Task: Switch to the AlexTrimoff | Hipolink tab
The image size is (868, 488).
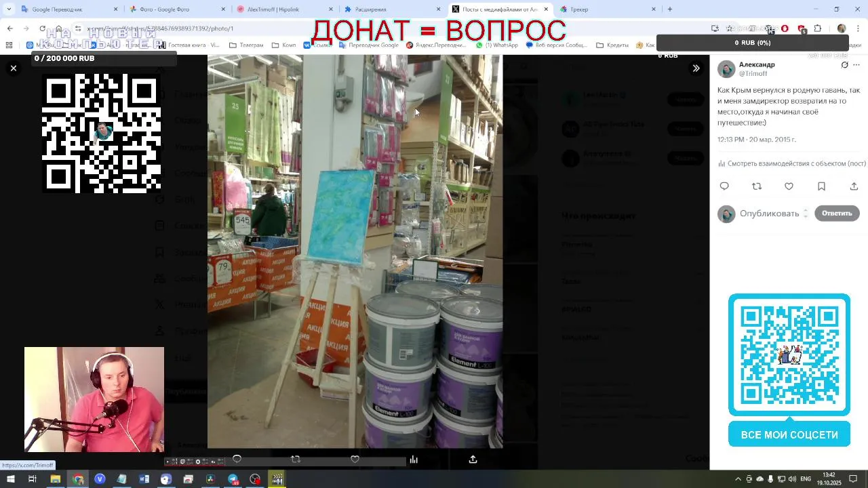Action: 285,9
